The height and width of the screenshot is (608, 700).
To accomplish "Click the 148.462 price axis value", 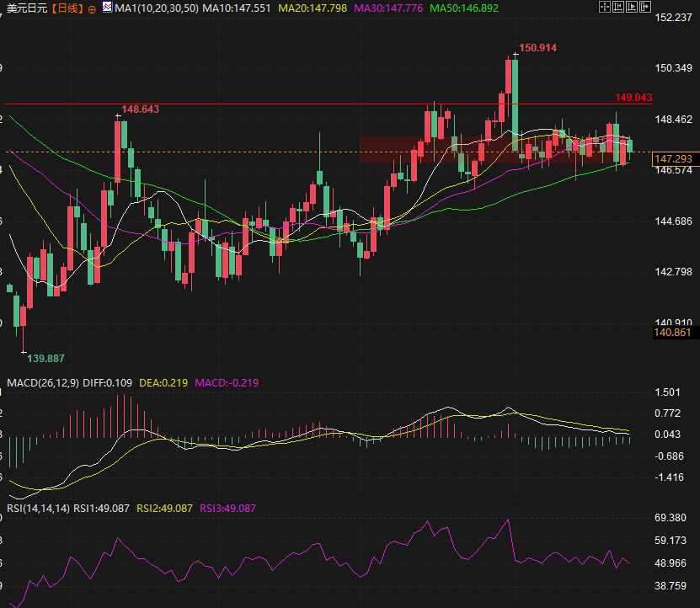I will (x=673, y=120).
